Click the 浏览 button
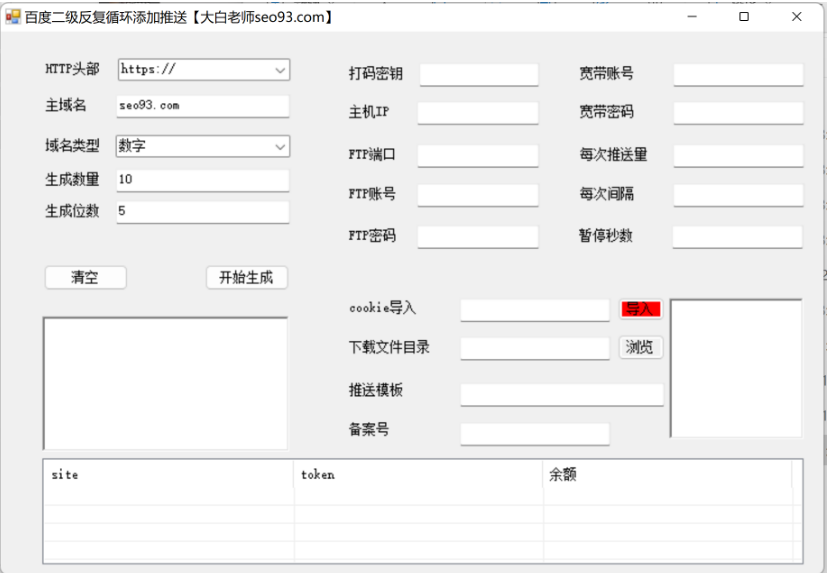 pos(641,347)
